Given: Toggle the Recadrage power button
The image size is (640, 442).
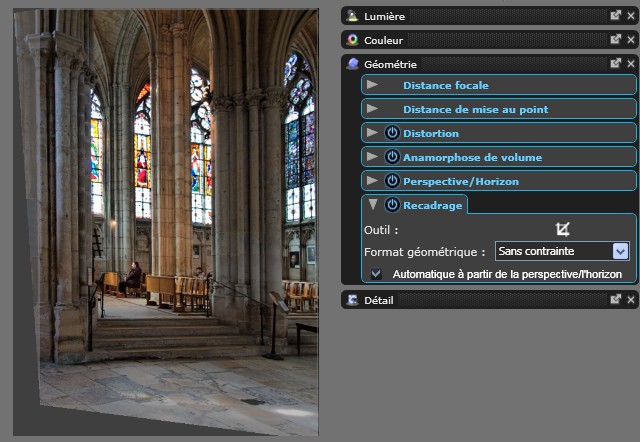Looking at the screenshot, I should (392, 205).
